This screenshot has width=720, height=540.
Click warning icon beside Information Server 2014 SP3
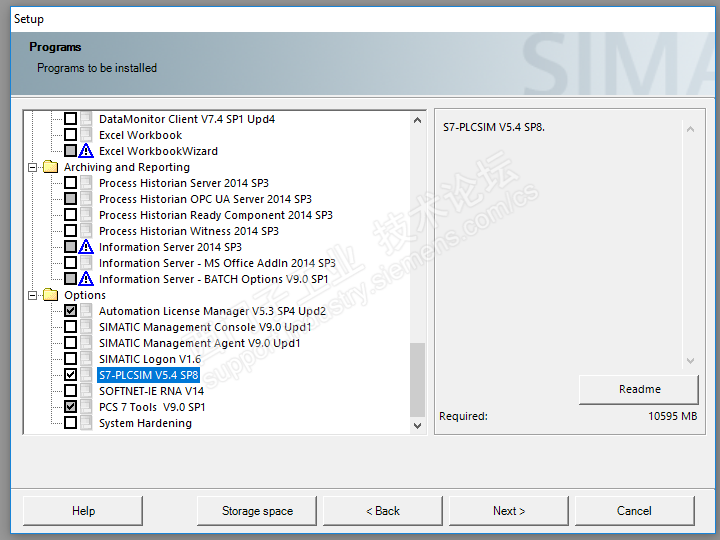click(x=86, y=247)
